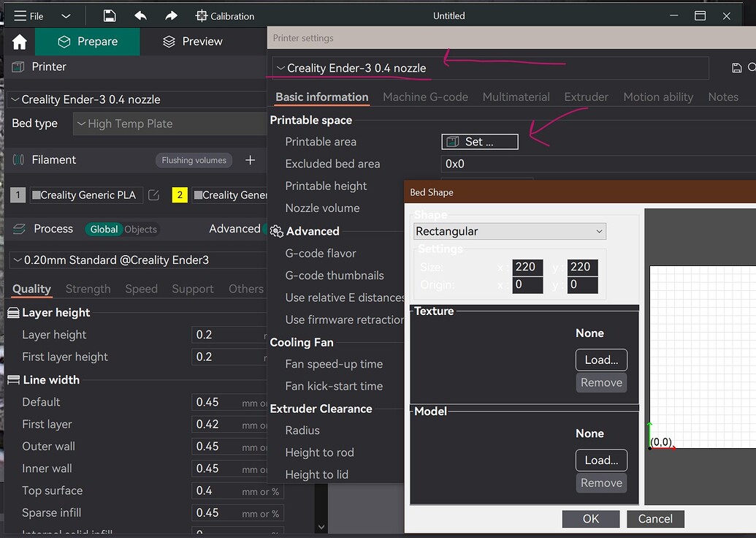Image resolution: width=756 pixels, height=538 pixels.
Task: Click the Line width group icon
Action: tap(13, 379)
